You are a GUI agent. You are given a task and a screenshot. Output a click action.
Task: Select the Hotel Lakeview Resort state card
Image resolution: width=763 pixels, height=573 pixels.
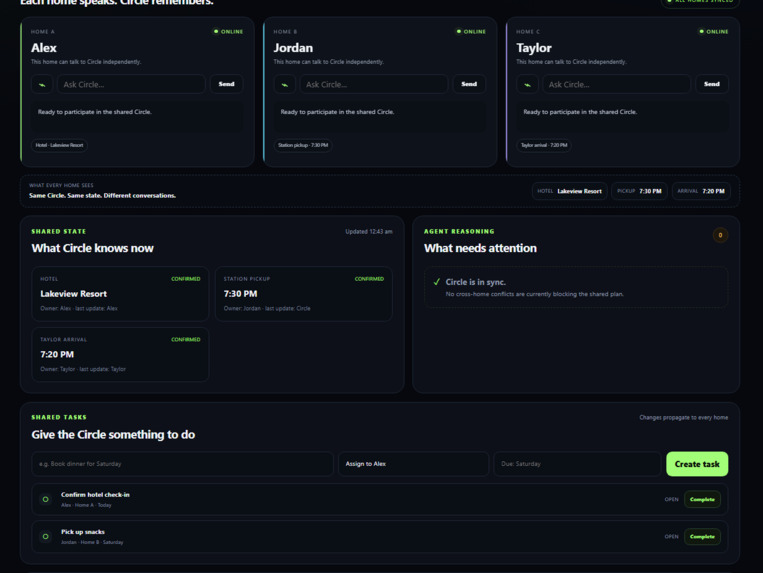pyautogui.click(x=120, y=294)
